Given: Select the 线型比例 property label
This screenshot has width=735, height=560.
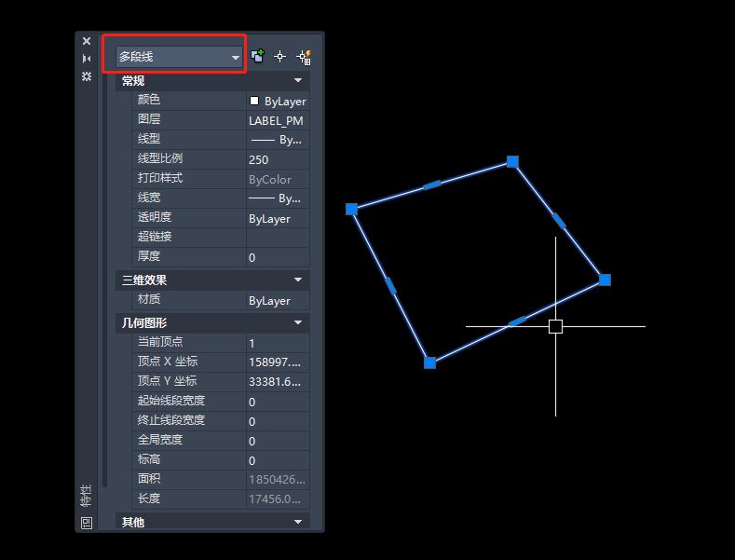Looking at the screenshot, I should [160, 158].
